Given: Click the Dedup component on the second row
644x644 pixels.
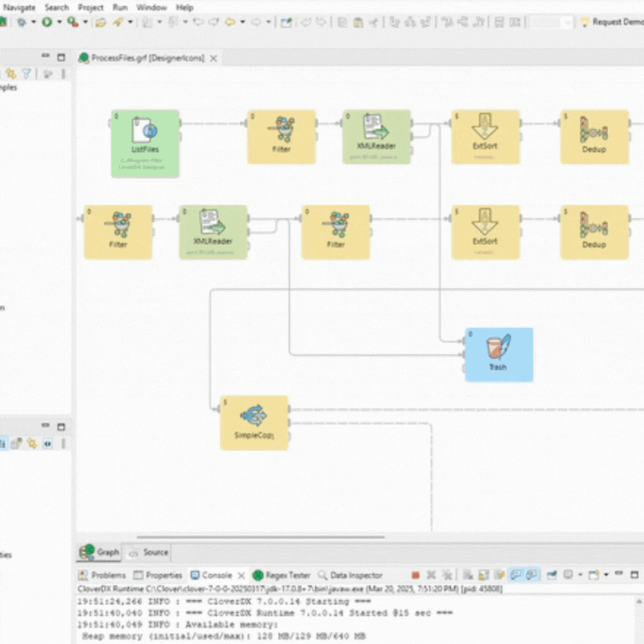Looking at the screenshot, I should click(x=594, y=231).
